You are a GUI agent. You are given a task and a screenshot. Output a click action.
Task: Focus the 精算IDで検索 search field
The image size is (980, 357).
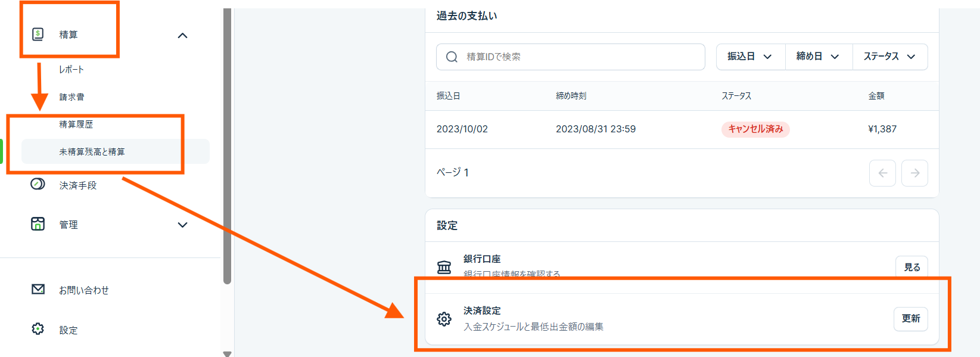(578, 57)
